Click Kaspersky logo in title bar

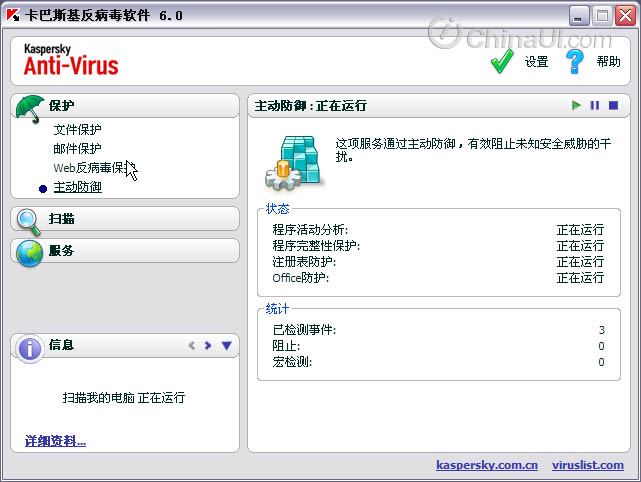(13, 15)
